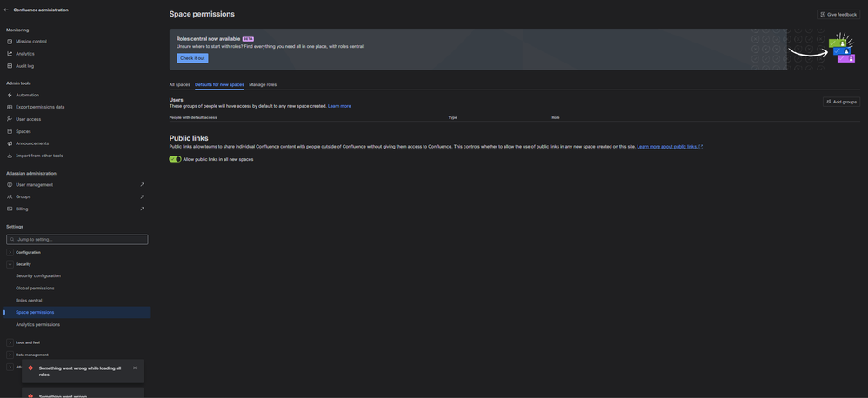Open User access settings
868x398 pixels.
(x=28, y=119)
